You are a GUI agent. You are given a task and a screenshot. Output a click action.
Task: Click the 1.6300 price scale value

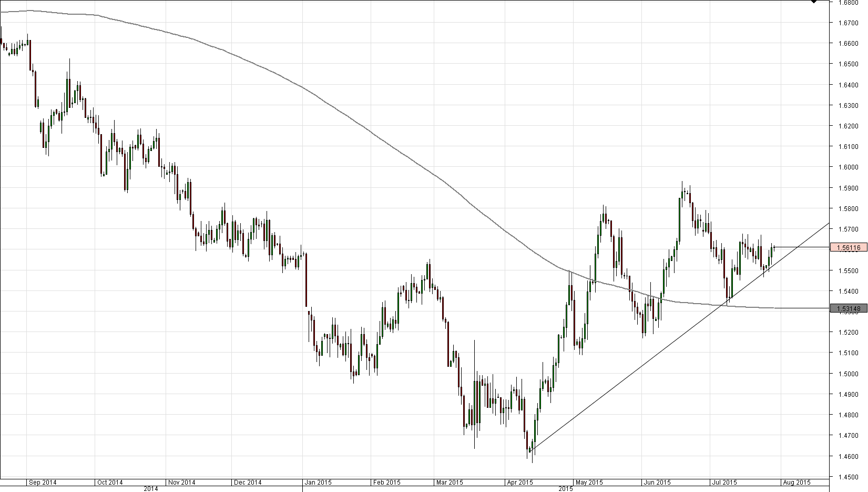coord(850,105)
